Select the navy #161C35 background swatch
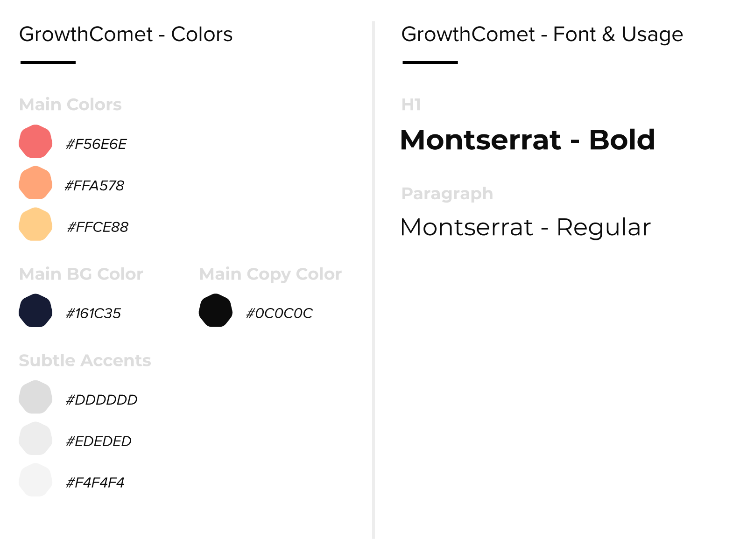The height and width of the screenshot is (560, 747). pos(35,311)
